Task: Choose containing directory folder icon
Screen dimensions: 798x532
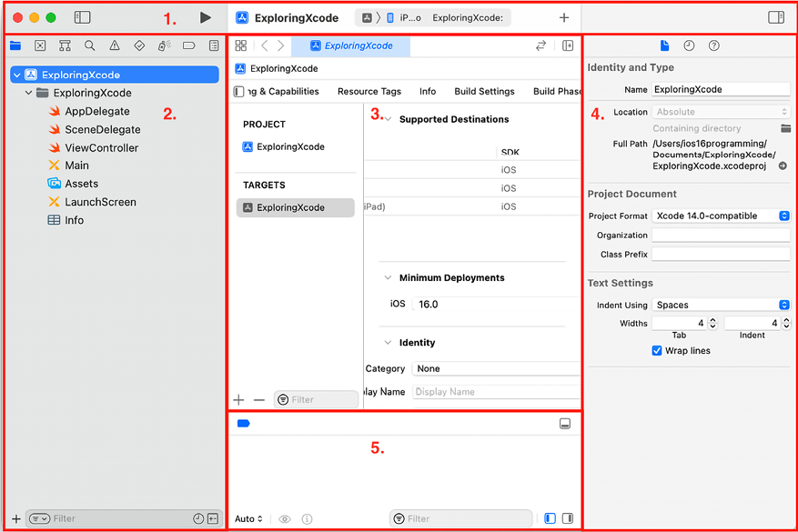Action: tap(786, 128)
